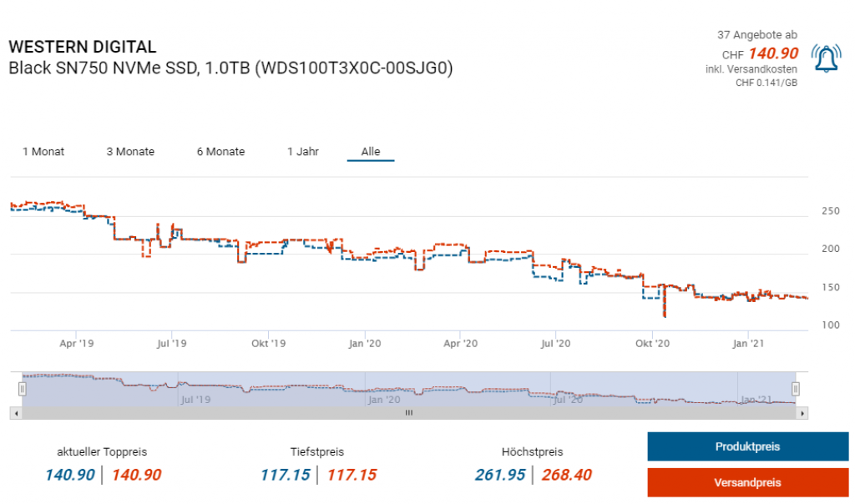Choose the 1 Jahr time range

pyautogui.click(x=303, y=152)
